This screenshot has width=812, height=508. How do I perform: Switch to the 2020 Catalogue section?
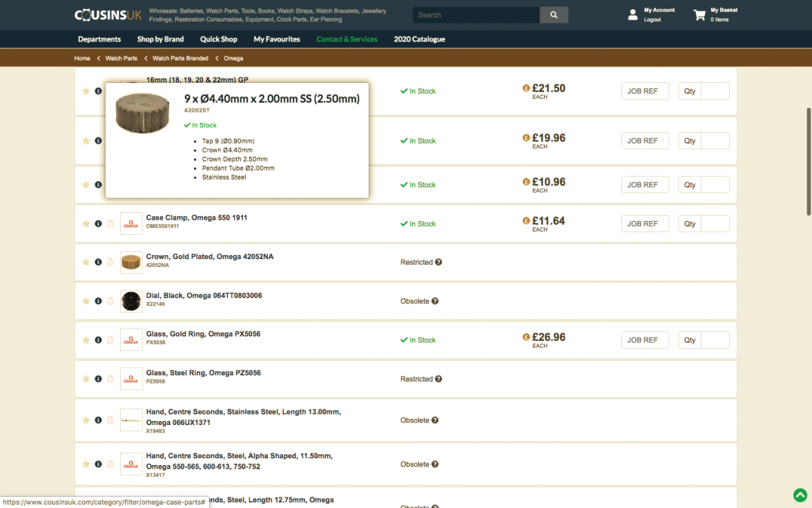[x=419, y=39]
